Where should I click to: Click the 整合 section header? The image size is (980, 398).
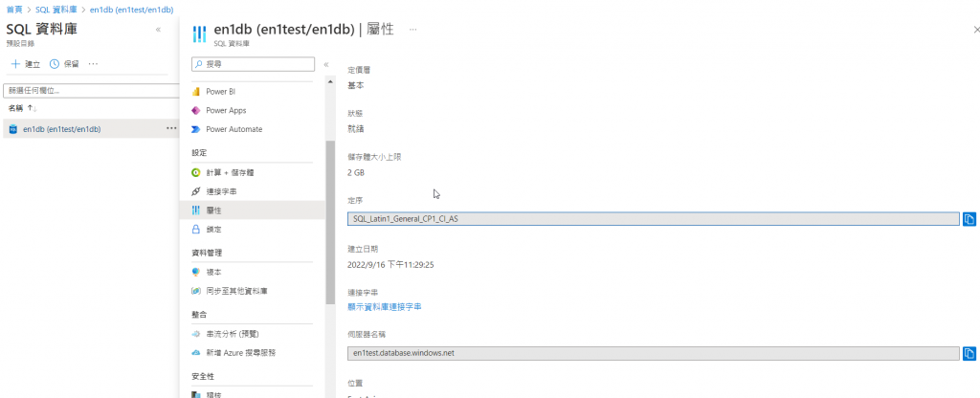pos(199,314)
